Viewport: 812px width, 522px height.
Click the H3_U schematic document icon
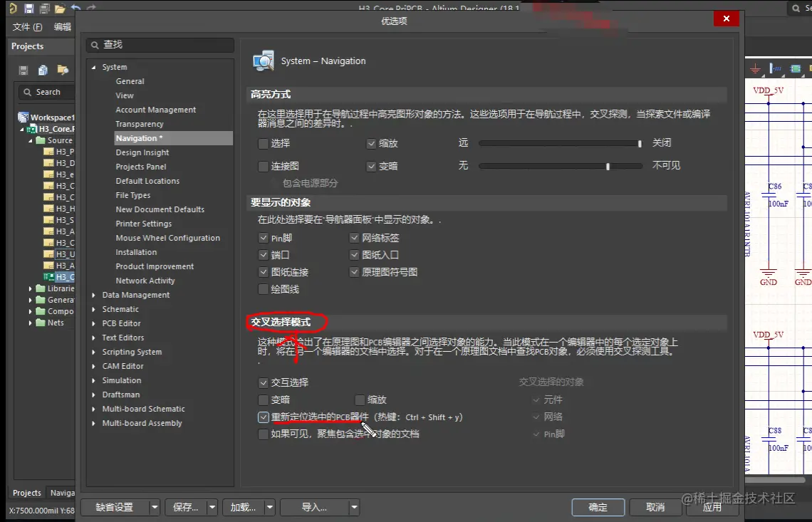(48, 254)
